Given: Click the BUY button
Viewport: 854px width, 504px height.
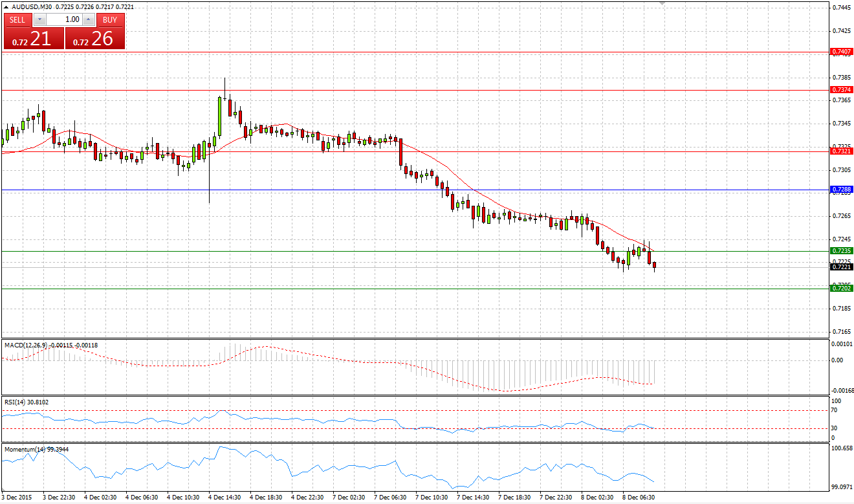Looking at the screenshot, I should [110, 20].
